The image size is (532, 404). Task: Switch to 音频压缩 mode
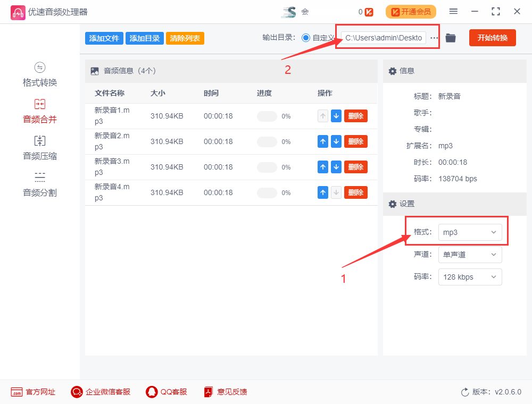[39, 147]
